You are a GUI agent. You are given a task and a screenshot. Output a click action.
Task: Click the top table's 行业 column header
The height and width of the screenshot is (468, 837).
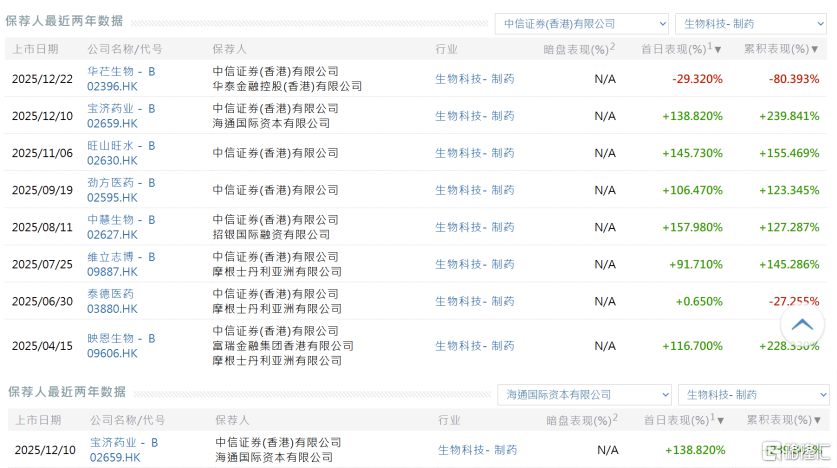coord(446,49)
